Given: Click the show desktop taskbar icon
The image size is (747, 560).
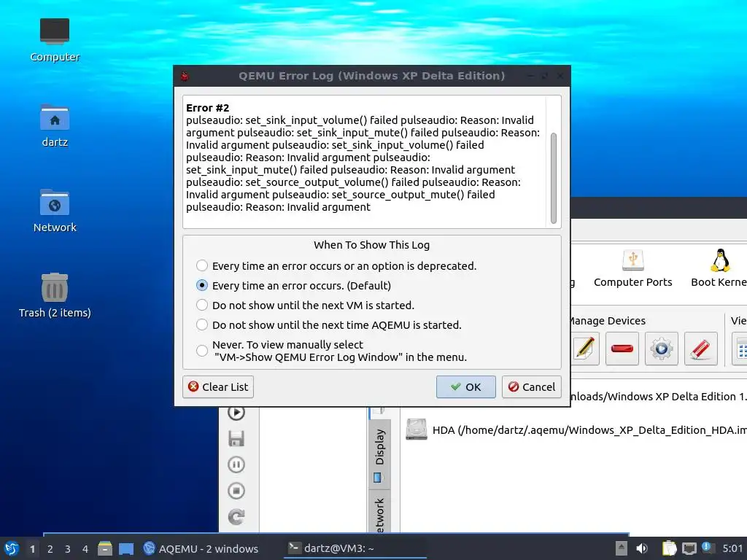Looking at the screenshot, I should pos(126,548).
